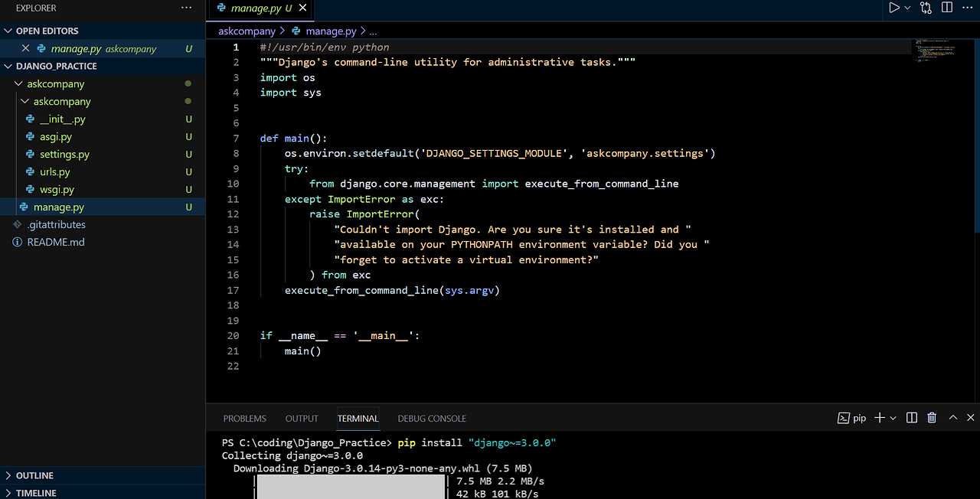Close the terminal panel
The image size is (980, 499).
point(971,418)
